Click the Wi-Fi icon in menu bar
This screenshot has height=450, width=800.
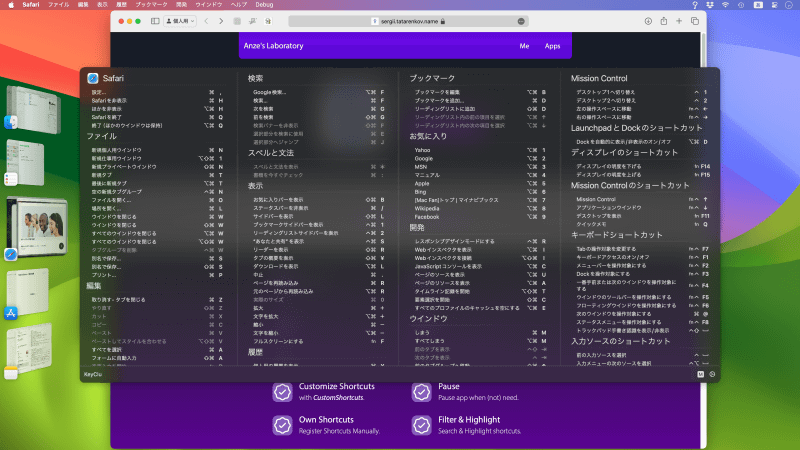[x=726, y=5]
